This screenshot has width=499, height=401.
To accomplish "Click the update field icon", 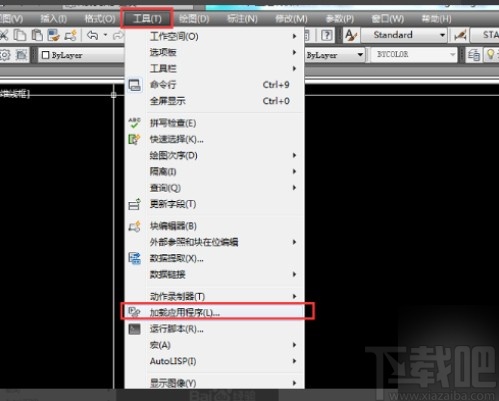I will (x=135, y=204).
